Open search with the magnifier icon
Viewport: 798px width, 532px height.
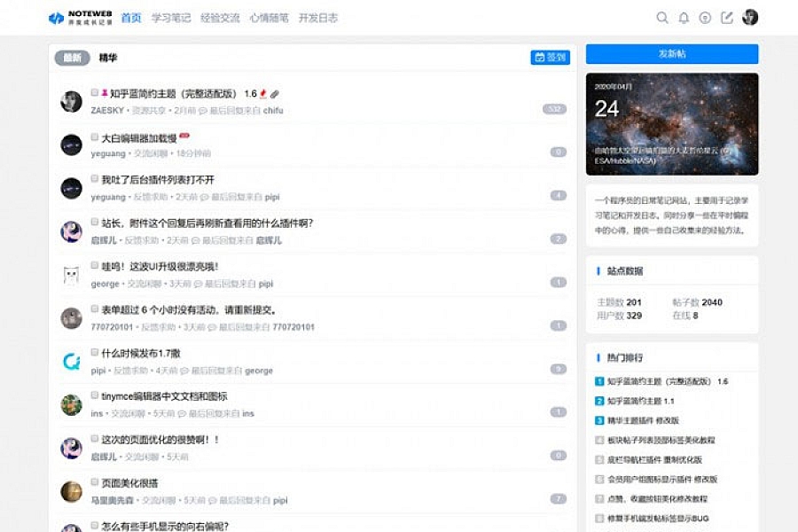point(662,18)
